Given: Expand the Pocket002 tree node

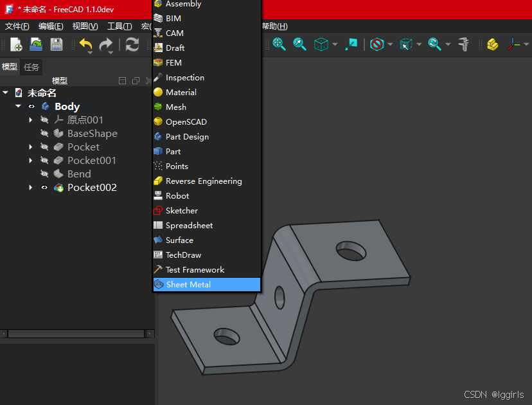Looking at the screenshot, I should point(31,188).
